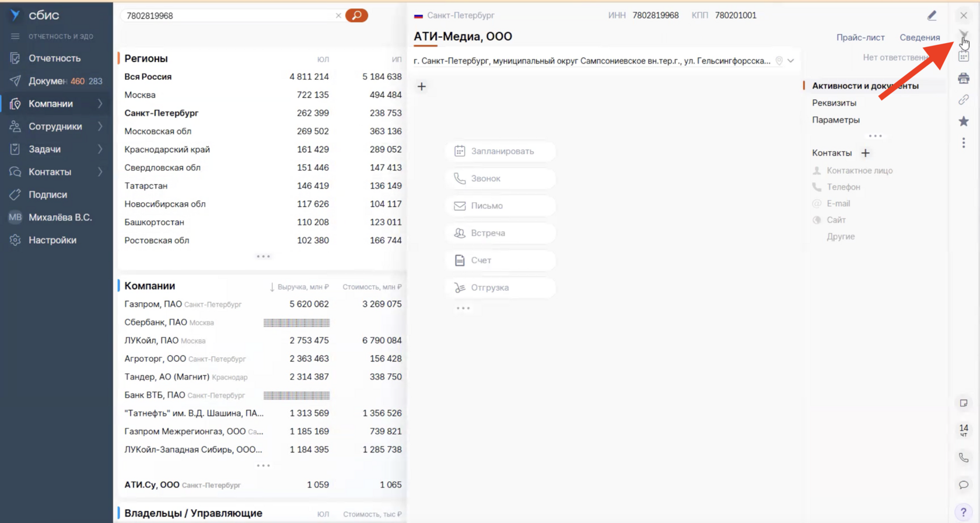Click the printer icon in right sidebar
Screen dimensions: 980x523
click(x=964, y=78)
